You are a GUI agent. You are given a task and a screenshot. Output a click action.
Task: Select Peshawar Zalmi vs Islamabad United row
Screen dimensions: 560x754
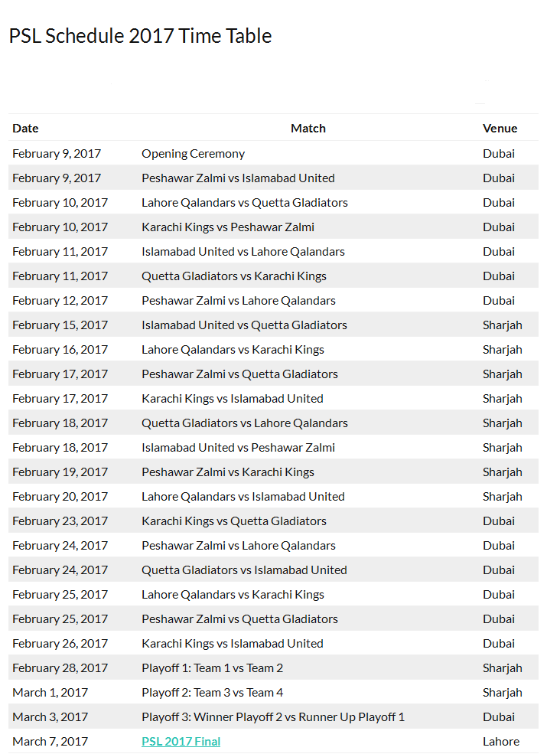click(x=238, y=178)
